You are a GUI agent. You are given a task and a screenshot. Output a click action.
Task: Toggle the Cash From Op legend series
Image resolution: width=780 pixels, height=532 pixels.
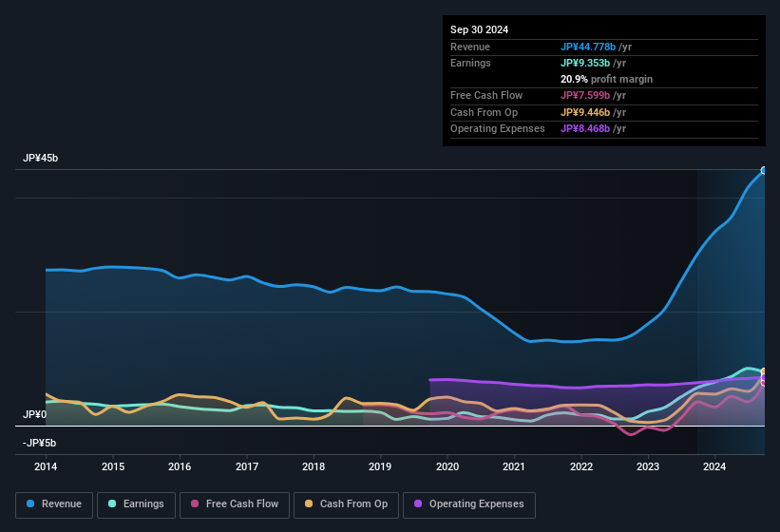point(346,504)
